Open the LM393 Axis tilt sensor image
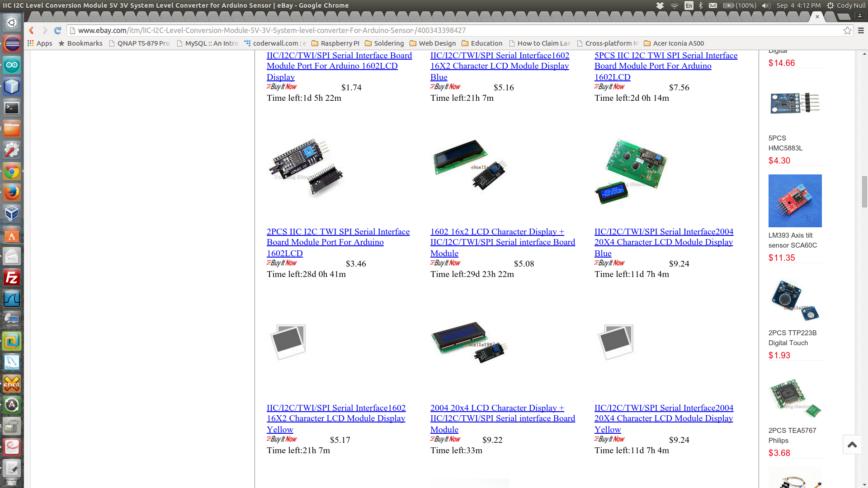868x488 pixels. tap(795, 201)
